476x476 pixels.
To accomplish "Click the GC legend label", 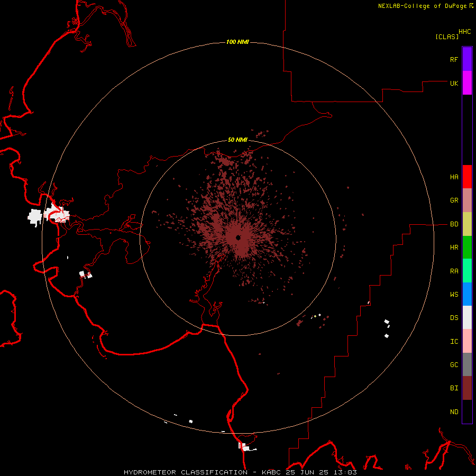I will (x=454, y=365).
